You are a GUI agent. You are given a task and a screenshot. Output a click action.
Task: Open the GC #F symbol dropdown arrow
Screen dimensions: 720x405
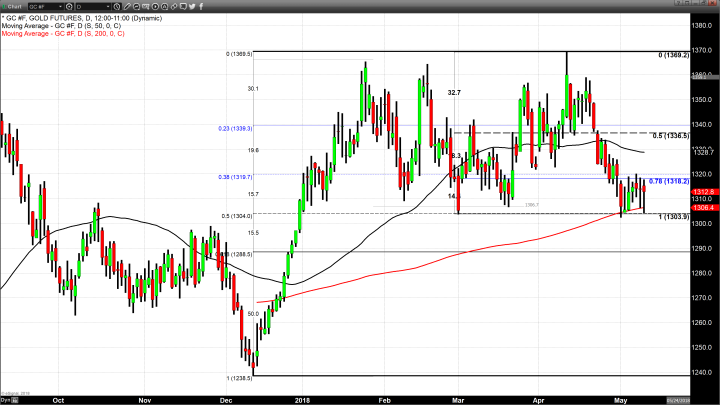coord(61,6)
